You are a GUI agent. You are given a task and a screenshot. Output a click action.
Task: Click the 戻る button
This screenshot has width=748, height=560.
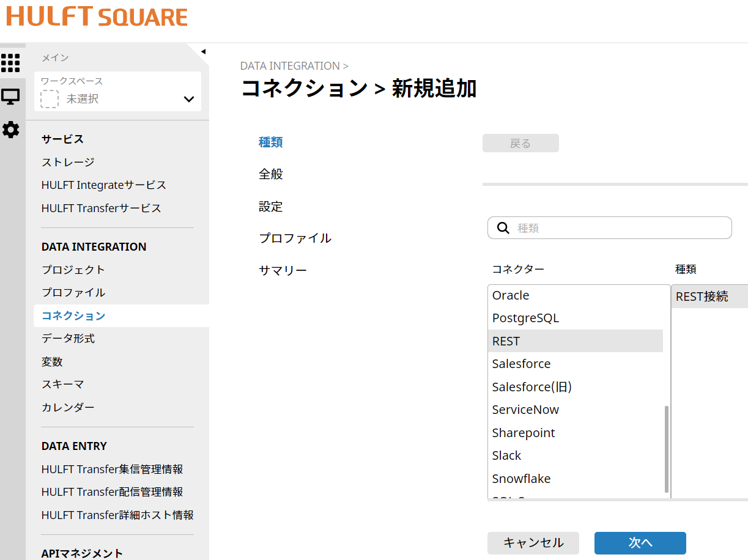click(520, 144)
